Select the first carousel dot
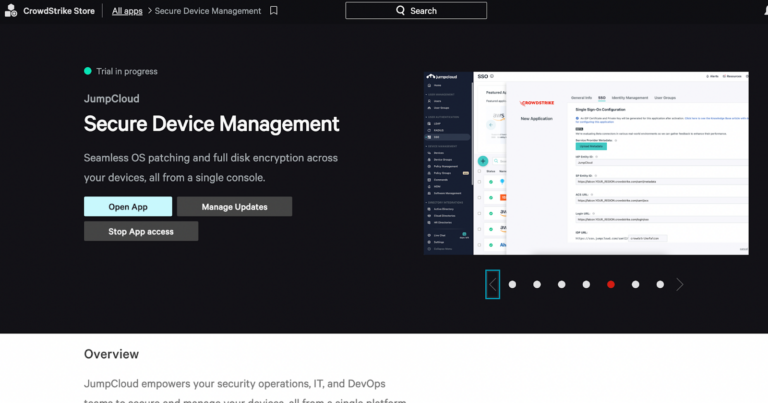The height and width of the screenshot is (403, 768). click(512, 284)
